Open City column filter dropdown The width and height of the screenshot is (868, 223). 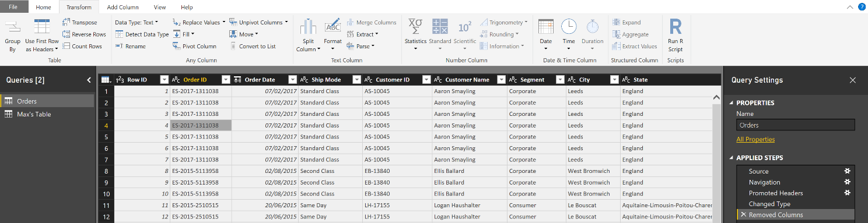(x=614, y=80)
